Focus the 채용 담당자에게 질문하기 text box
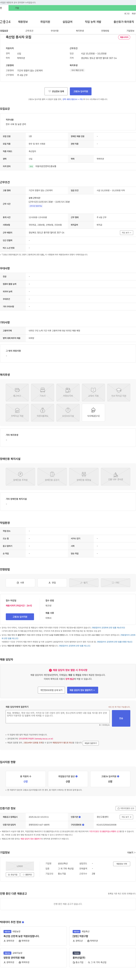Screen dimensions: 136x980 pos(58,717)
